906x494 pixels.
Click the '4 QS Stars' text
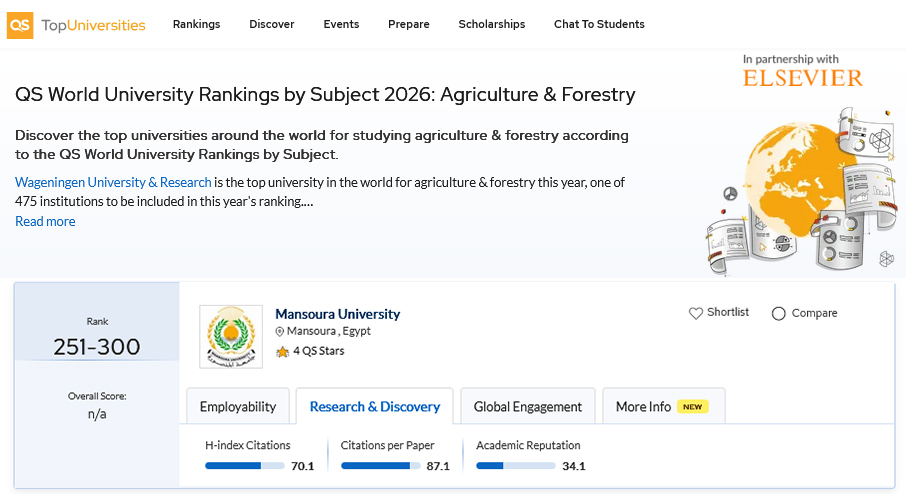[318, 351]
